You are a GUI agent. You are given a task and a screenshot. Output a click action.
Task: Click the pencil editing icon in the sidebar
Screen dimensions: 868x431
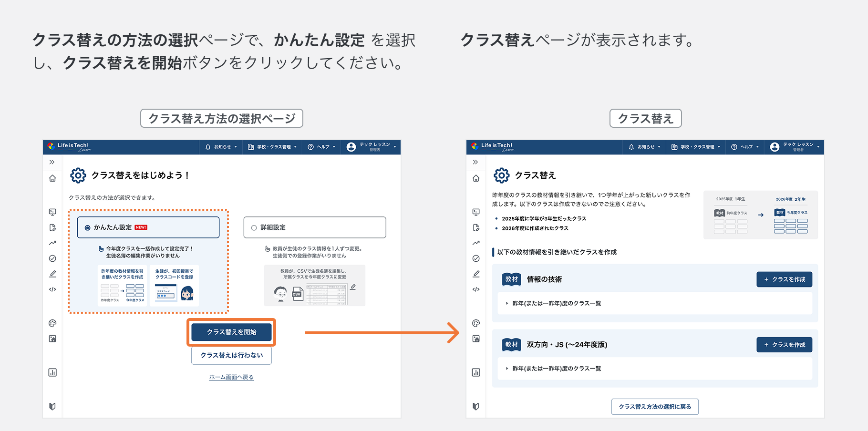click(52, 273)
